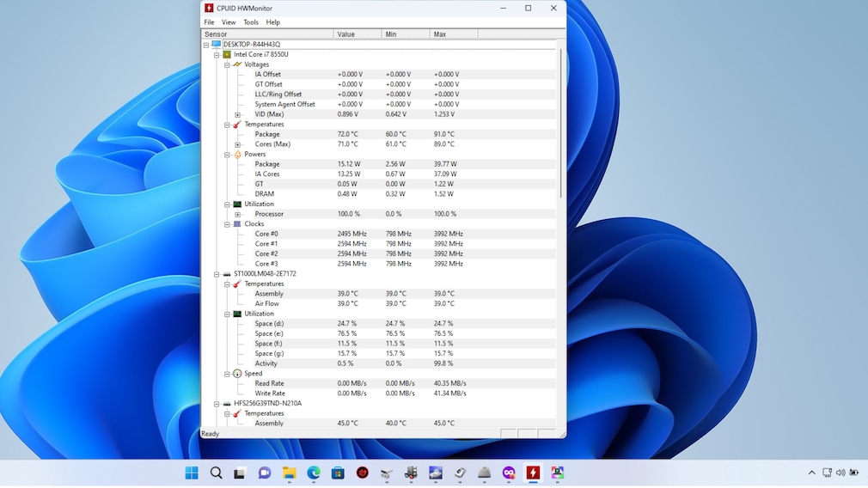Open the View menu

click(x=229, y=22)
